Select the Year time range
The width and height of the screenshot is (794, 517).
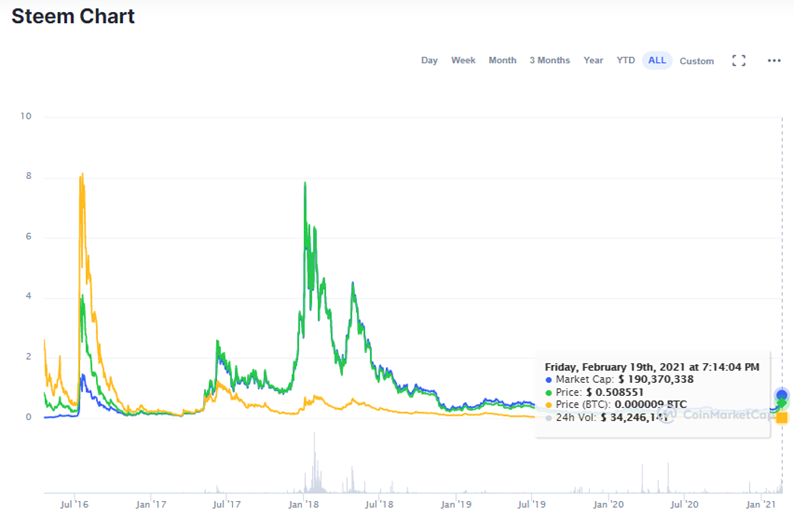pos(593,60)
